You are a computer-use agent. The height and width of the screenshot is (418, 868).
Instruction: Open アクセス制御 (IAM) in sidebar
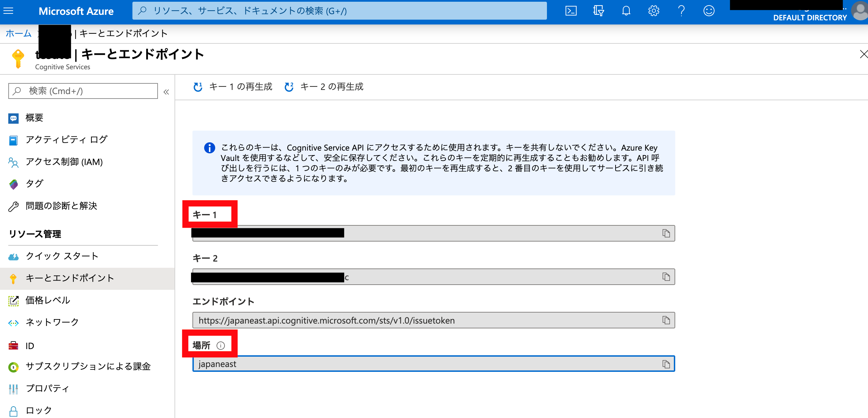[x=87, y=162]
